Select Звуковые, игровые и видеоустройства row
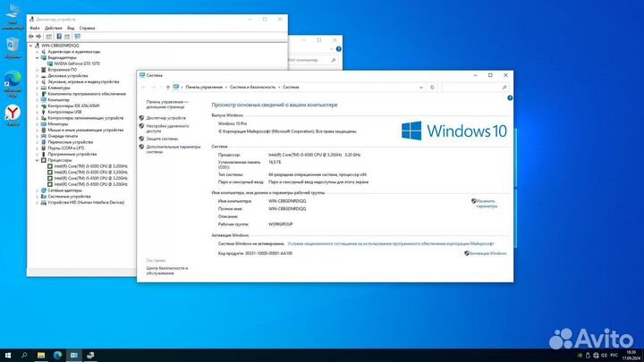 (83, 81)
